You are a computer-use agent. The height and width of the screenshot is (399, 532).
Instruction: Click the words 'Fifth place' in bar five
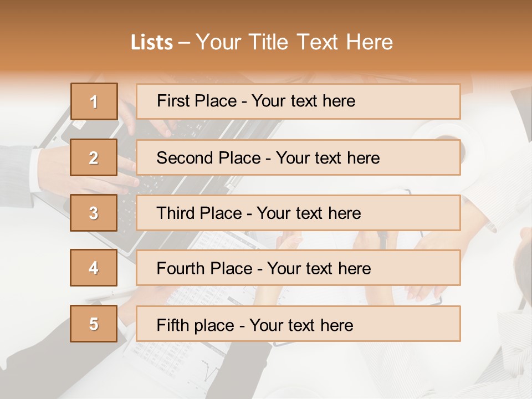pos(196,325)
